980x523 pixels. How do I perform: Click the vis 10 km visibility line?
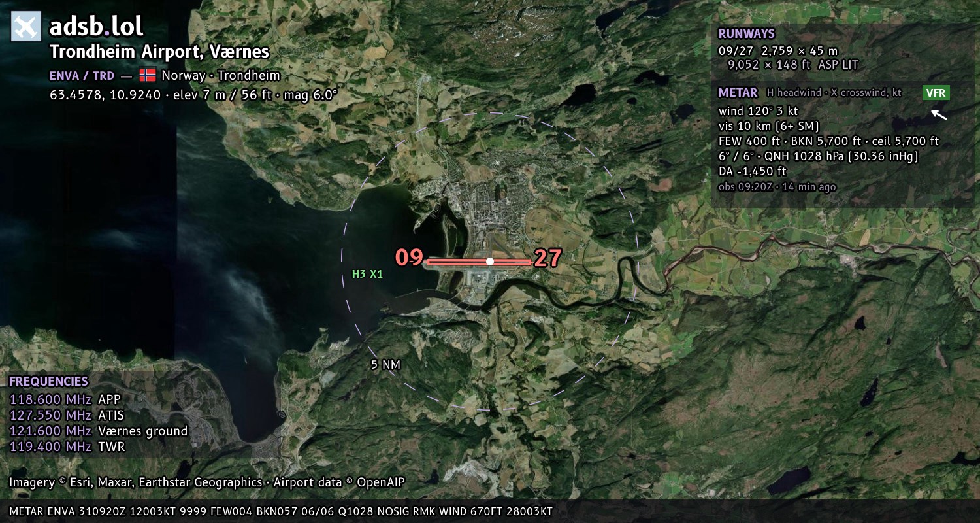(x=769, y=126)
